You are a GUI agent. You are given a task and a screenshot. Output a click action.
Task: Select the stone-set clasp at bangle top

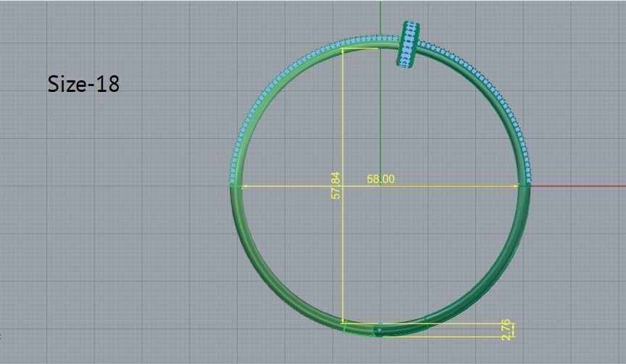click(x=408, y=44)
